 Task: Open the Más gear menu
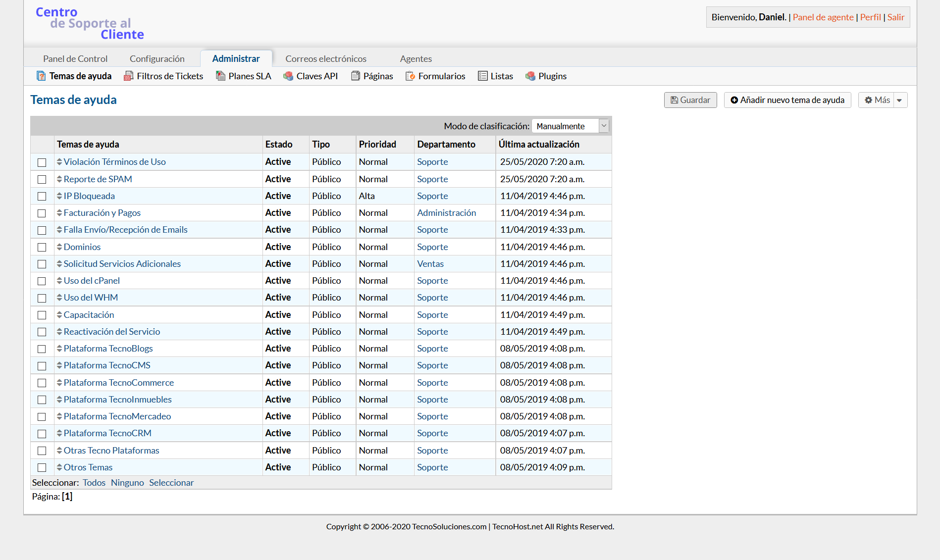tap(877, 101)
